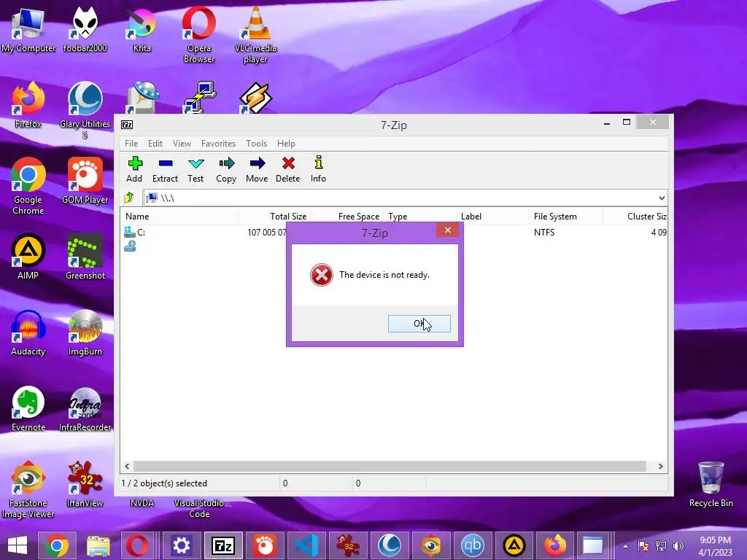This screenshot has width=747, height=560.
Task: Select the unnamed drive below C:
Action: pos(130,246)
